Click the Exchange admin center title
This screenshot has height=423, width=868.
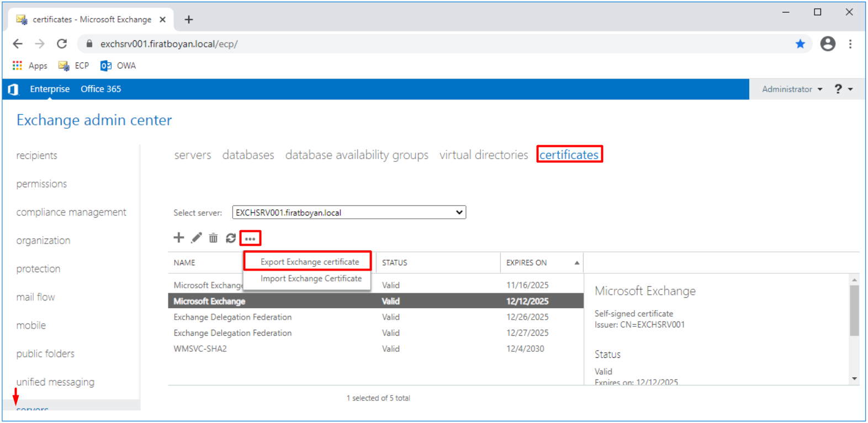click(x=94, y=120)
